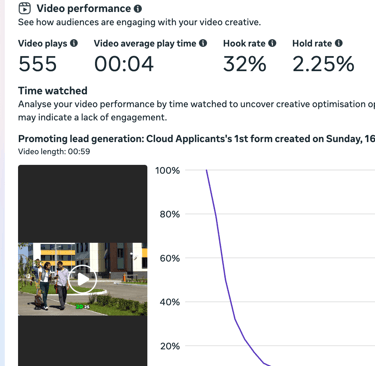This screenshot has height=366, width=375.
Task: Click the 00:04 average play time value
Action: pyautogui.click(x=124, y=64)
